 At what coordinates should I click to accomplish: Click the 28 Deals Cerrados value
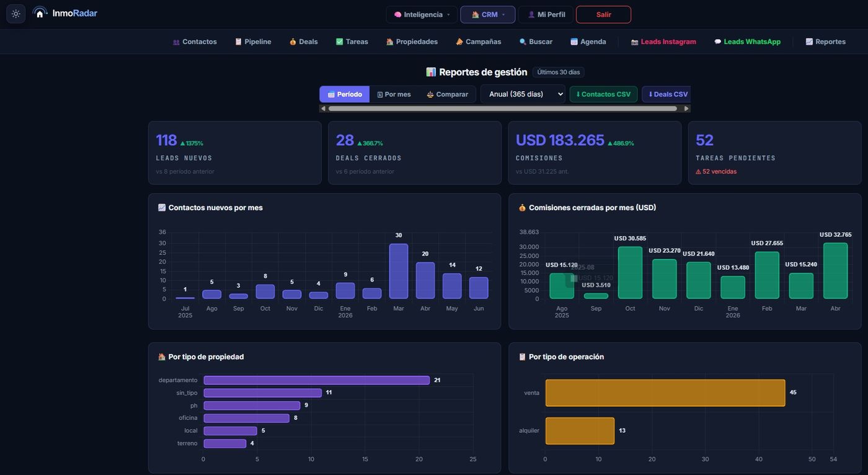coord(345,140)
